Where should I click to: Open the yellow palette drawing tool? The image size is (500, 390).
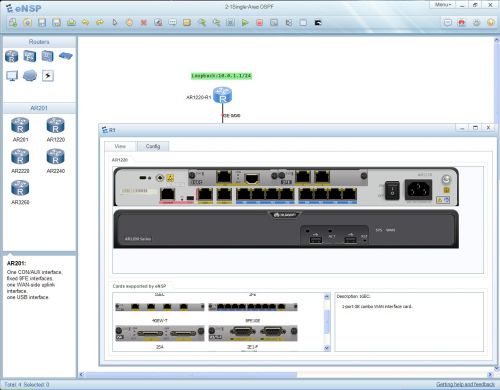pyautogui.click(x=187, y=23)
